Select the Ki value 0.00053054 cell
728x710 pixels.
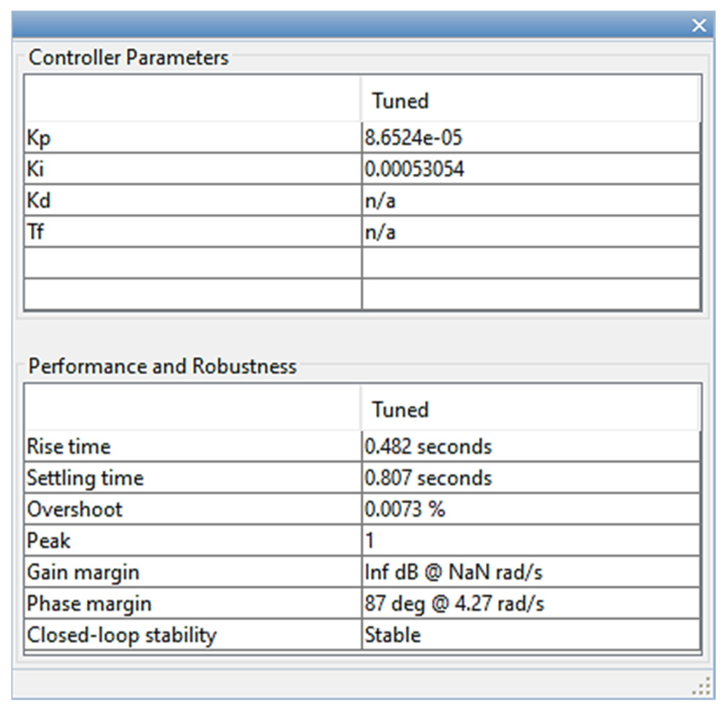point(414,169)
